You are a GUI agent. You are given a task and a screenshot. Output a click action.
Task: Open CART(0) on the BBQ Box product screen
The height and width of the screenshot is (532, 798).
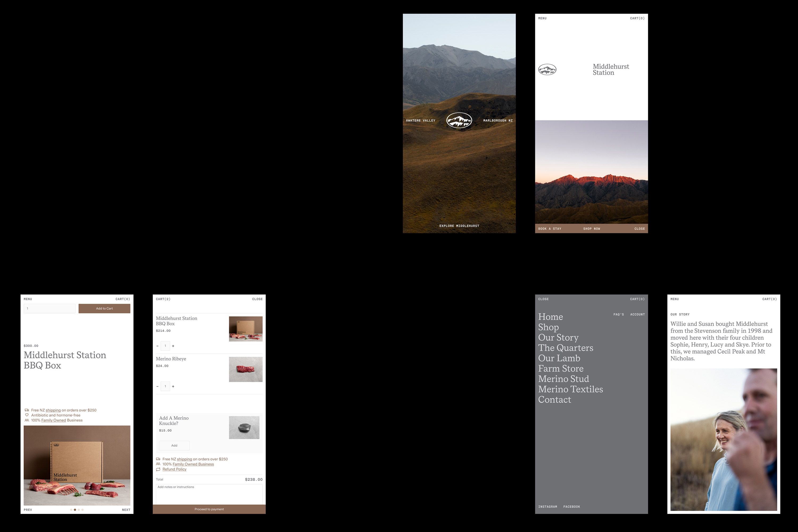pyautogui.click(x=123, y=299)
